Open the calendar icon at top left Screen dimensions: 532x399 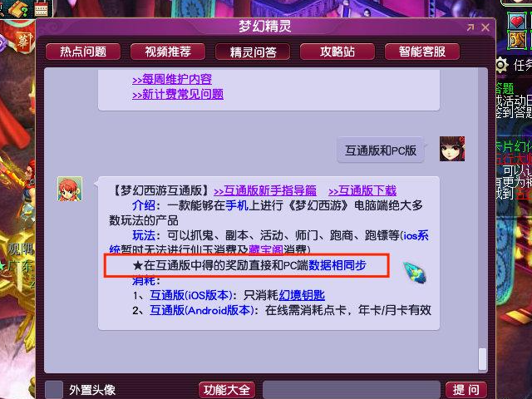click(41, 8)
